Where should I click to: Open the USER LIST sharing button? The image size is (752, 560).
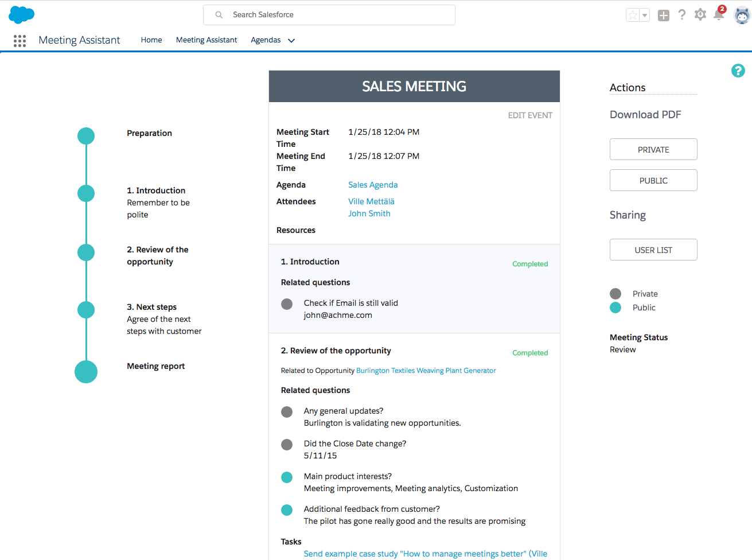653,250
